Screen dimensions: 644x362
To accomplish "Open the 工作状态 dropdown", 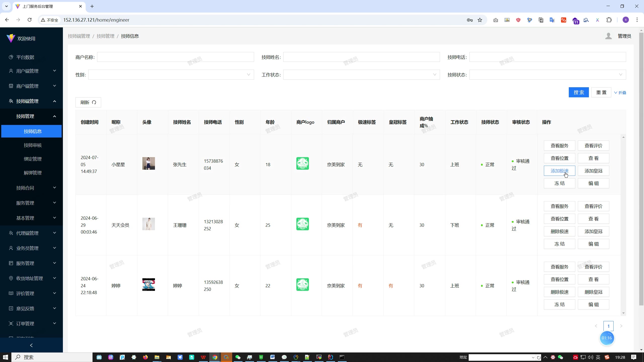I will pos(361,75).
